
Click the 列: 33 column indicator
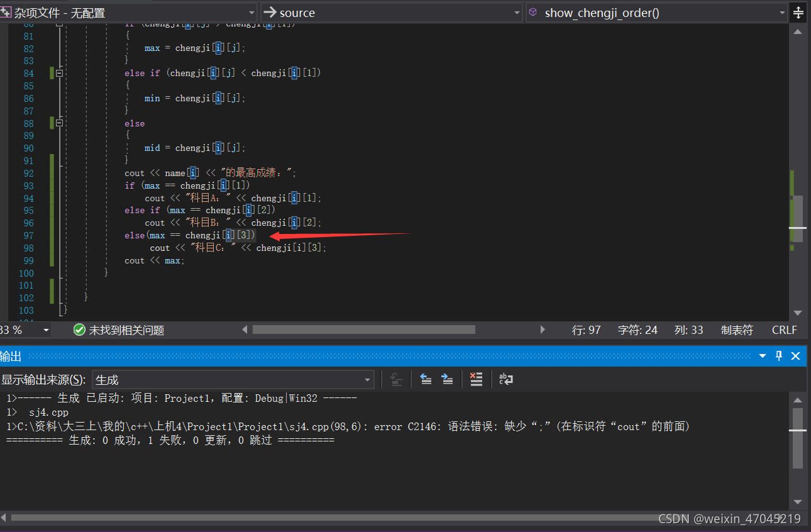pos(688,330)
